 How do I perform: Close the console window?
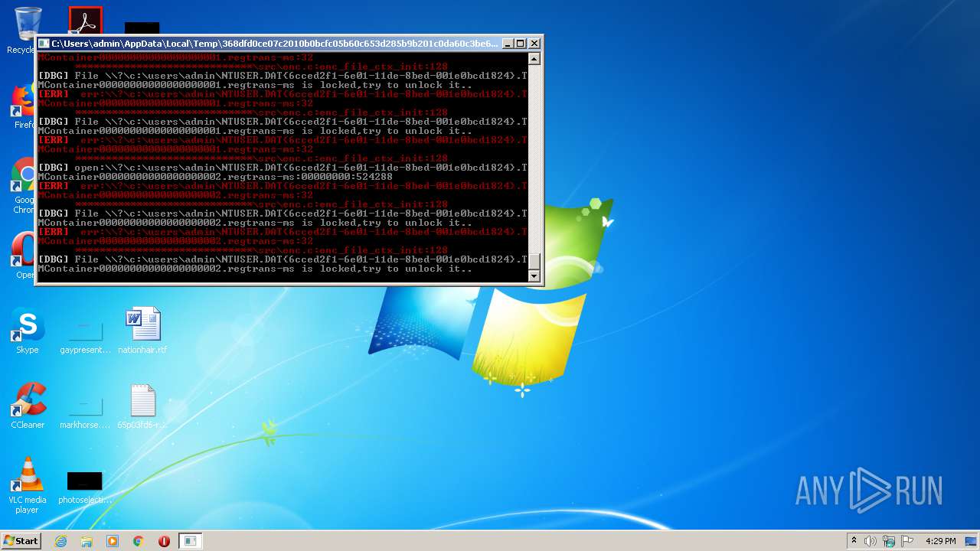tap(534, 44)
